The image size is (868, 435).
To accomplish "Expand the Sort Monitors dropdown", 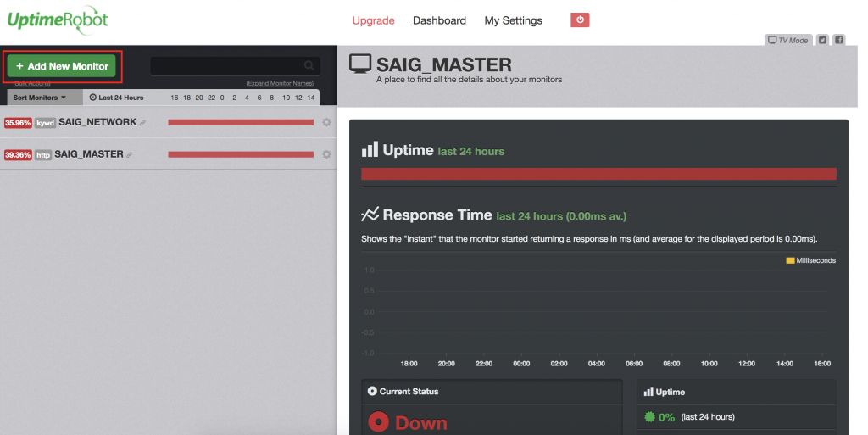I will (40, 98).
